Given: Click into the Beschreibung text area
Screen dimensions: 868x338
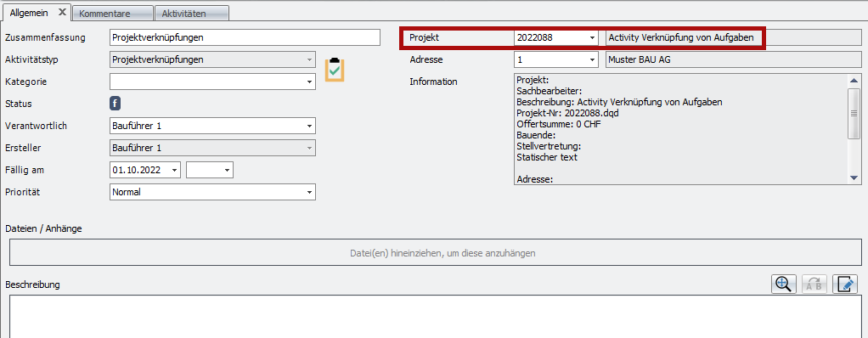Looking at the screenshot, I should pos(435,317).
